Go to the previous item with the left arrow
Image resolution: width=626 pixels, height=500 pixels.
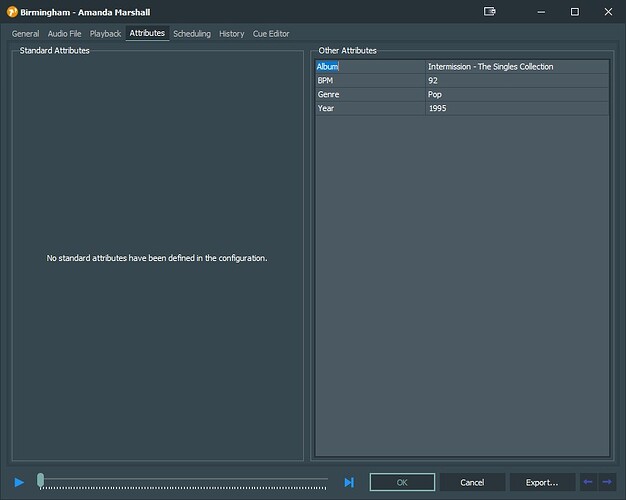point(588,482)
